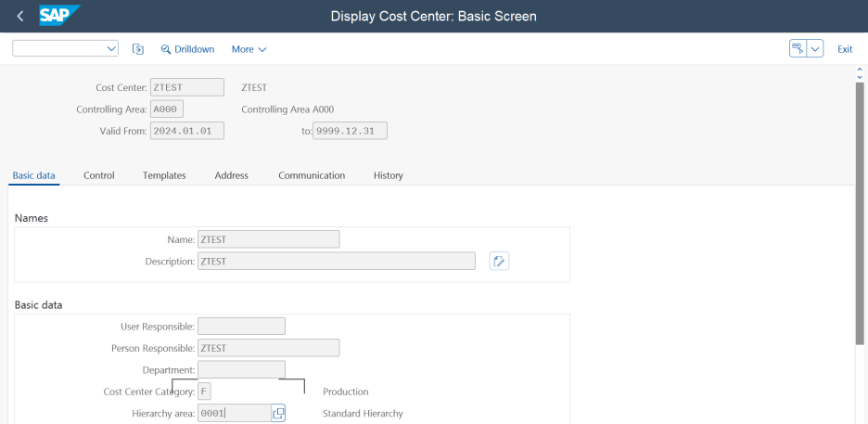Click the vertical scrollbar
The width and height of the screenshot is (868, 424).
860,213
